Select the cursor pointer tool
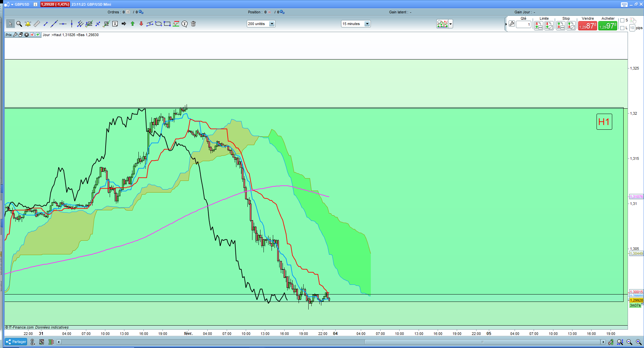644x348 pixels. point(10,24)
